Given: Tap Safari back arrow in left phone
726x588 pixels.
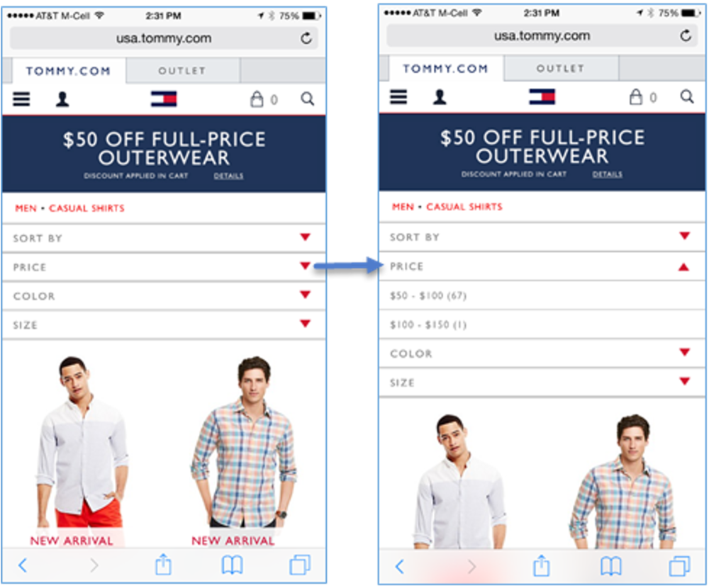Looking at the screenshot, I should (23, 565).
